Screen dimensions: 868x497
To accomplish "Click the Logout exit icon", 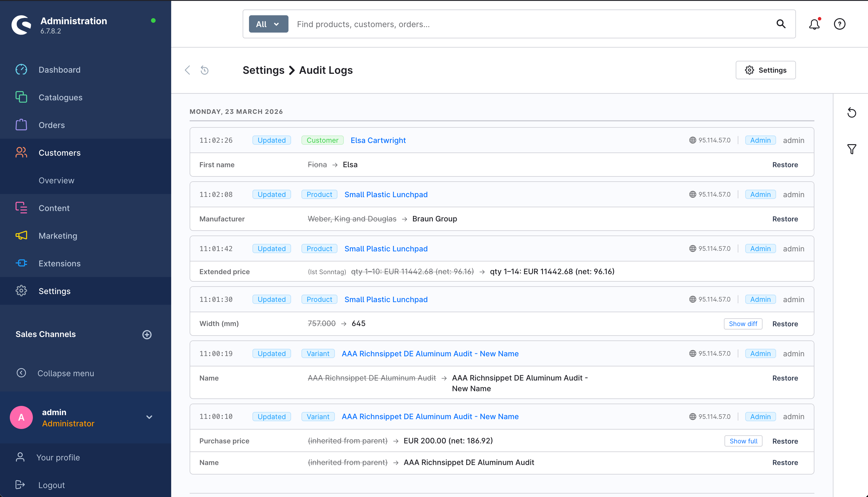I will coord(20,485).
